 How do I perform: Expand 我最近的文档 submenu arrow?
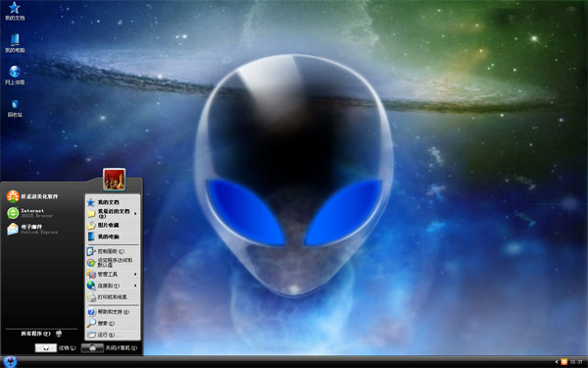pos(135,214)
